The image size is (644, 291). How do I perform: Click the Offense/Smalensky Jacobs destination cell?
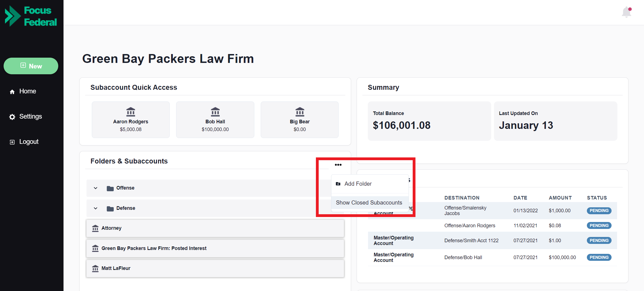click(465, 211)
